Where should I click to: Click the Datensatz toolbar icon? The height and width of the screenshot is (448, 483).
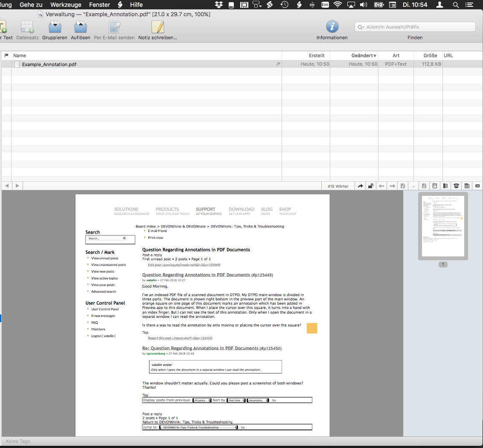27,27
